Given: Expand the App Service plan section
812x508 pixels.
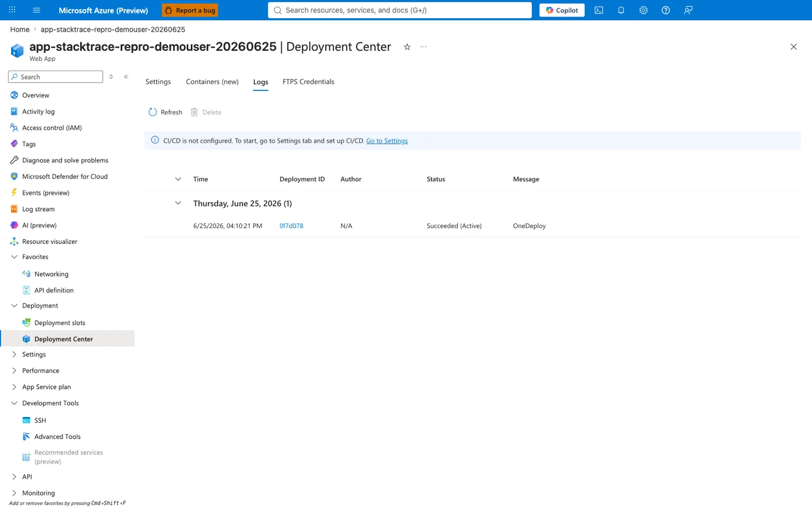Looking at the screenshot, I should click(x=14, y=387).
